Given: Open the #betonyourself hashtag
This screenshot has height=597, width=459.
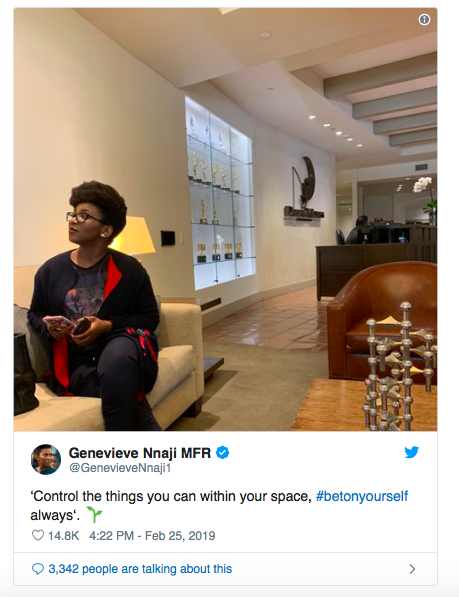Looking at the screenshot, I should (362, 496).
